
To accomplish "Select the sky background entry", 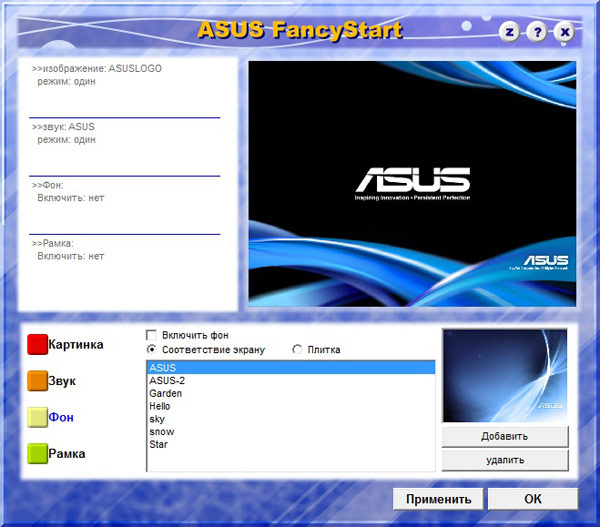I will coord(158,419).
